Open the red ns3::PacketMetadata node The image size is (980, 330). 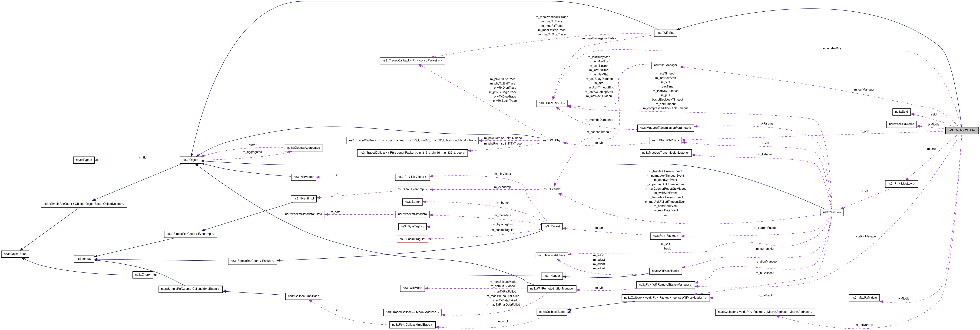point(412,214)
